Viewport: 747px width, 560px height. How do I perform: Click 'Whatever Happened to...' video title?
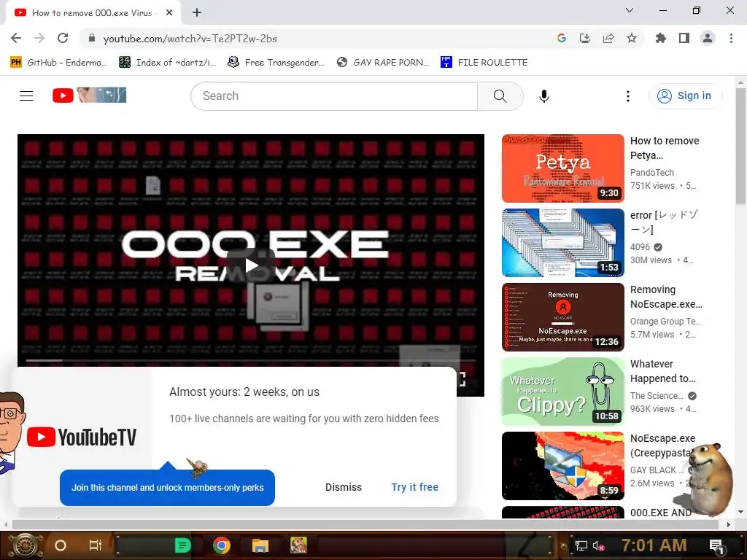662,371
